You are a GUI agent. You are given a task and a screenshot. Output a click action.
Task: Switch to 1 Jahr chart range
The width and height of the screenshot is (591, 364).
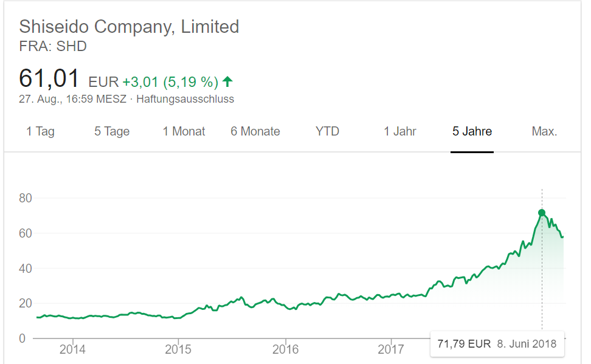[400, 131]
